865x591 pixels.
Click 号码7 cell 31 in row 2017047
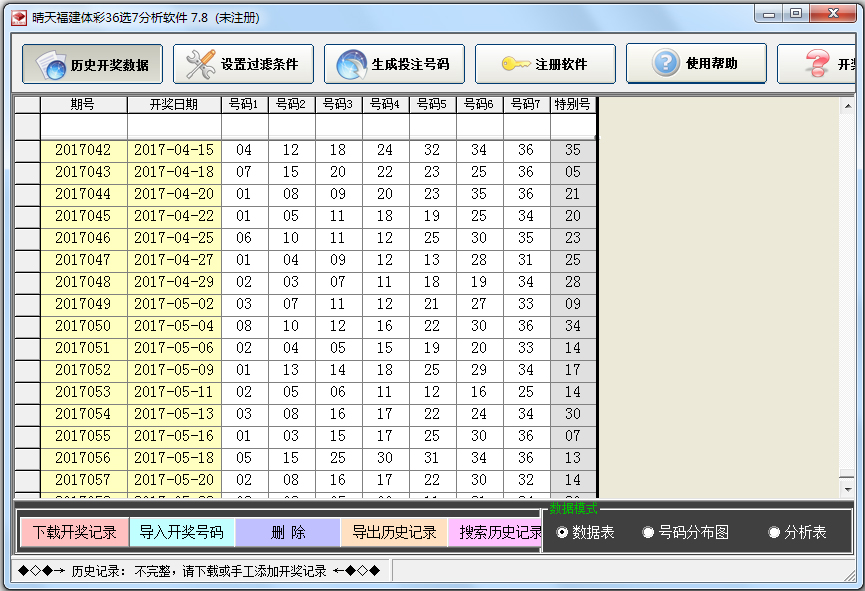tap(526, 260)
